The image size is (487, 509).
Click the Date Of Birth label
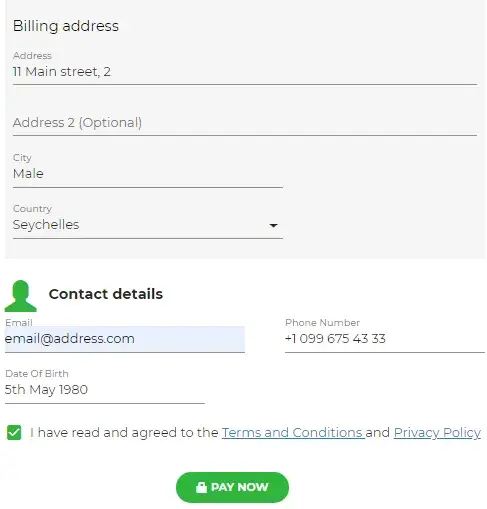click(x=37, y=374)
